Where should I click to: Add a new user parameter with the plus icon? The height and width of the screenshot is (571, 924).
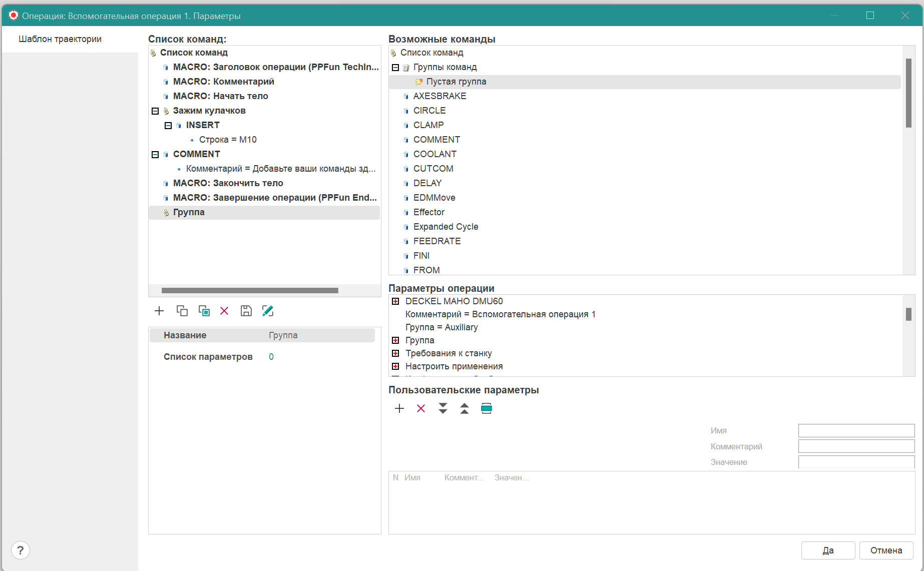click(399, 408)
